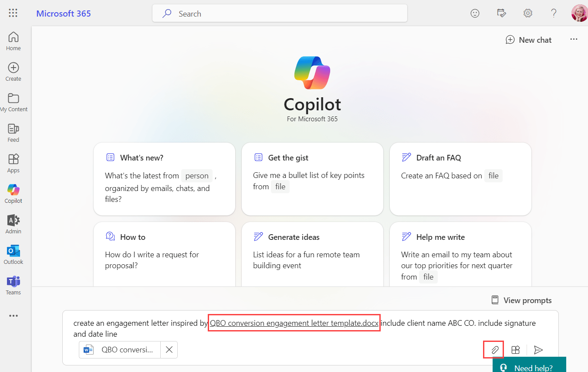Click the send prompt arrow icon

(538, 349)
